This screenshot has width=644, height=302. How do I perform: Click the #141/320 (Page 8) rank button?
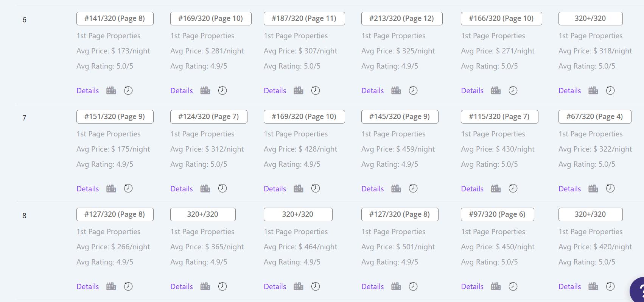tap(115, 19)
